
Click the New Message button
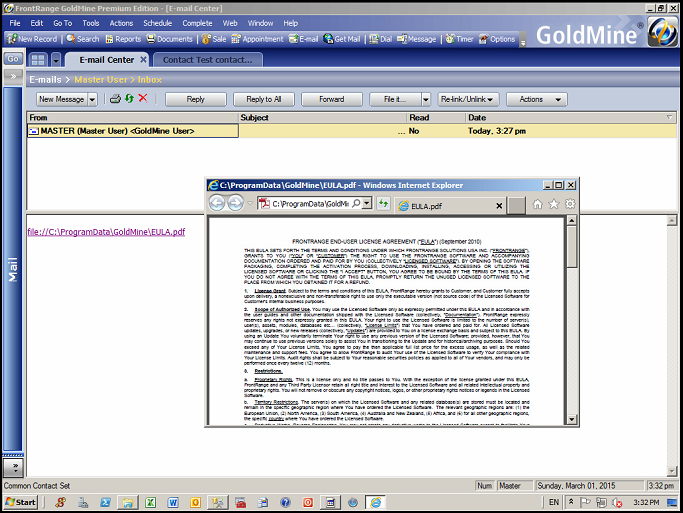[62, 99]
